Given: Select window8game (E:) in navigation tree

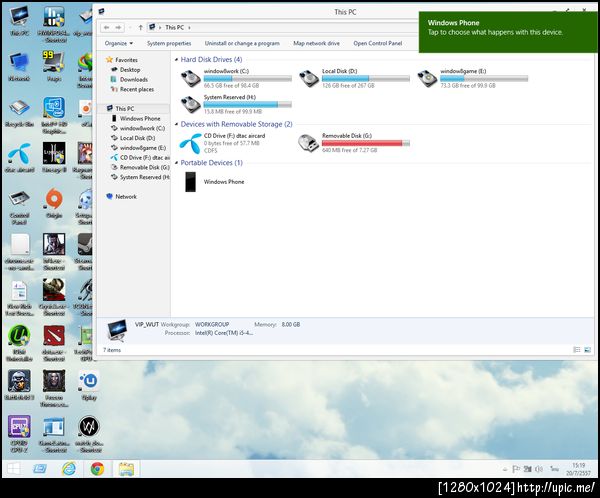Looking at the screenshot, I should [143, 148].
